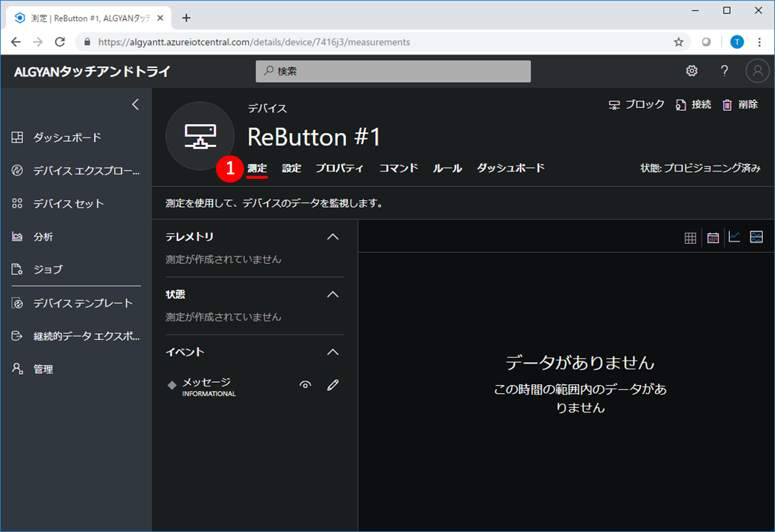Go back with browser back arrow

click(x=16, y=42)
